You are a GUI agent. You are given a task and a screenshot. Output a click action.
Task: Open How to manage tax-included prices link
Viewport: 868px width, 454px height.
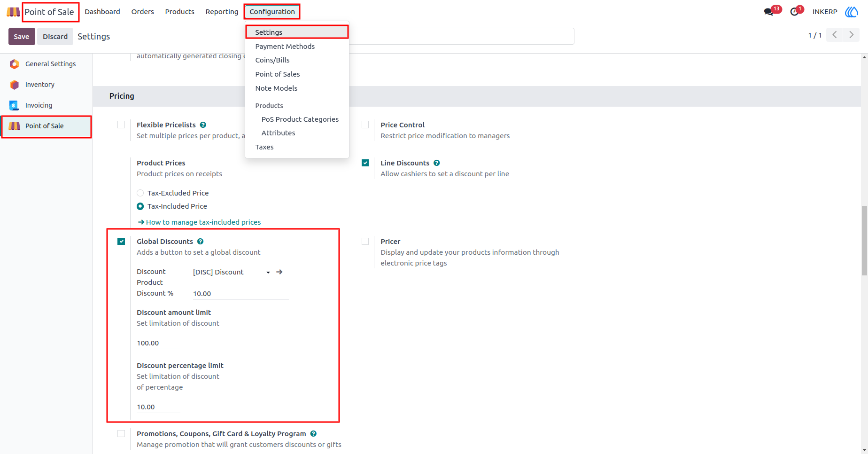(x=199, y=222)
